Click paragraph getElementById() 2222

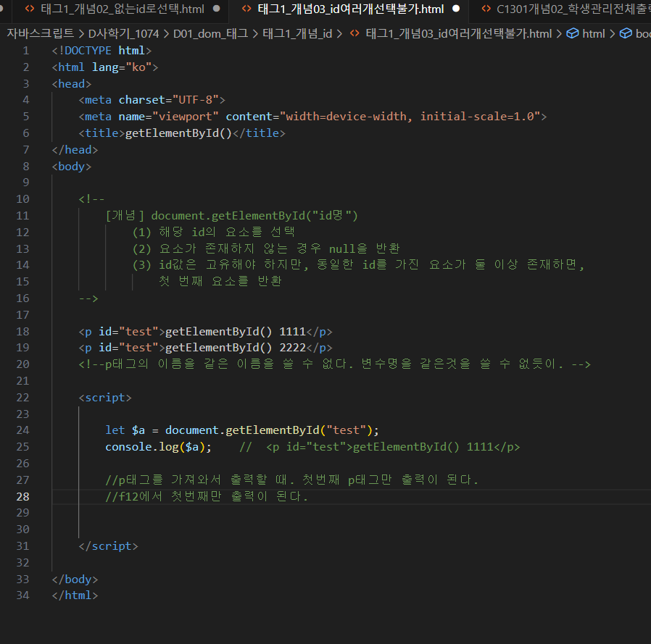[205, 348]
